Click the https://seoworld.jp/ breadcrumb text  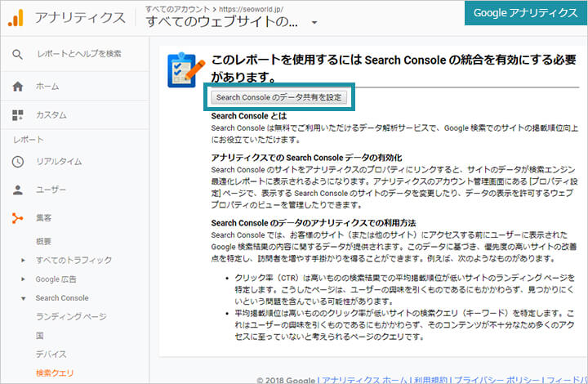tap(251, 9)
